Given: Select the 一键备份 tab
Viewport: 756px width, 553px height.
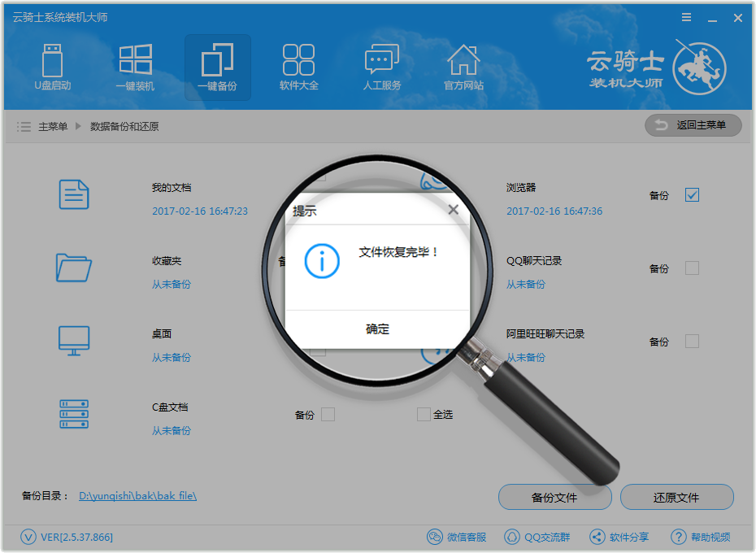Looking at the screenshot, I should click(217, 67).
